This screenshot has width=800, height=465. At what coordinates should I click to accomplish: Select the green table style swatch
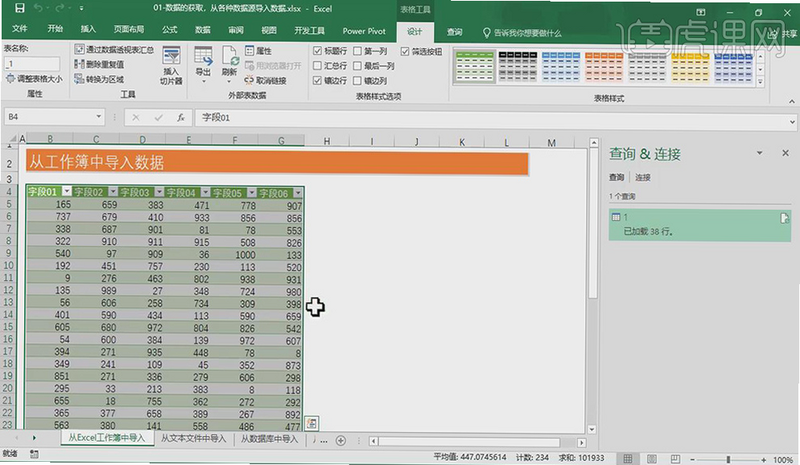click(x=474, y=66)
